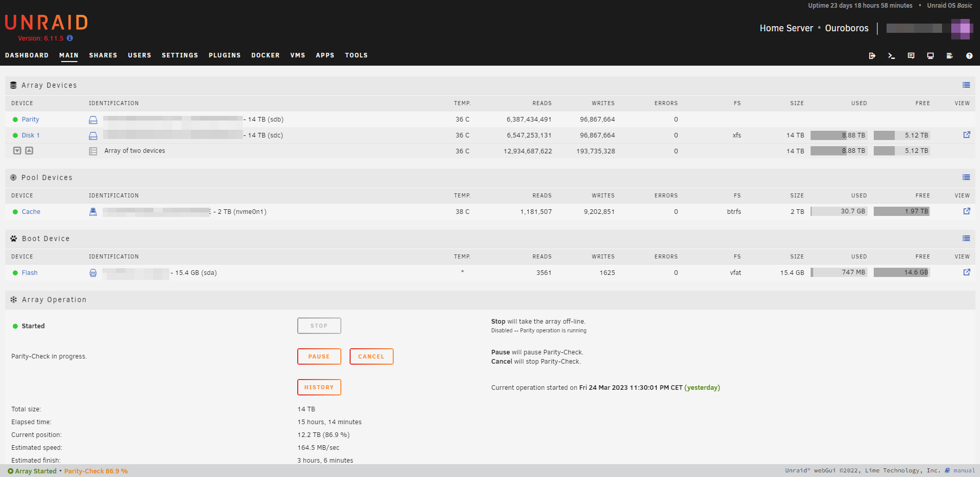This screenshot has height=477, width=980.
Task: Open the VMs tab
Action: 298,55
